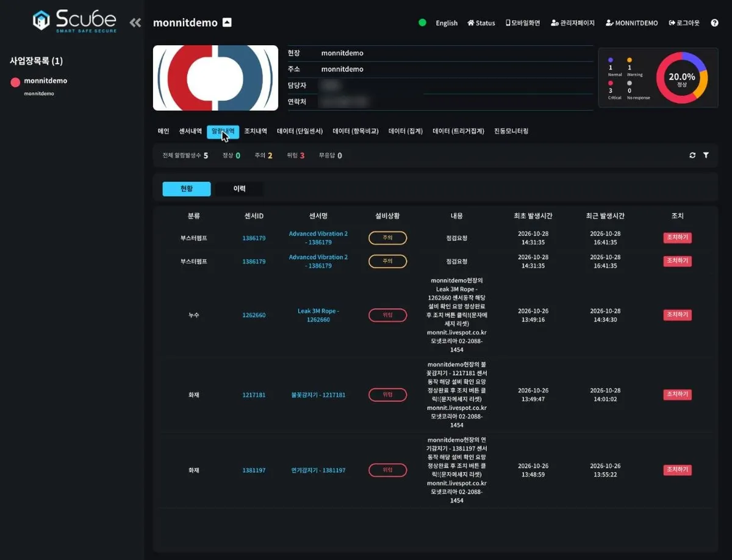Open sensor ID 1262660 link
The width and height of the screenshot is (732, 560).
(254, 315)
